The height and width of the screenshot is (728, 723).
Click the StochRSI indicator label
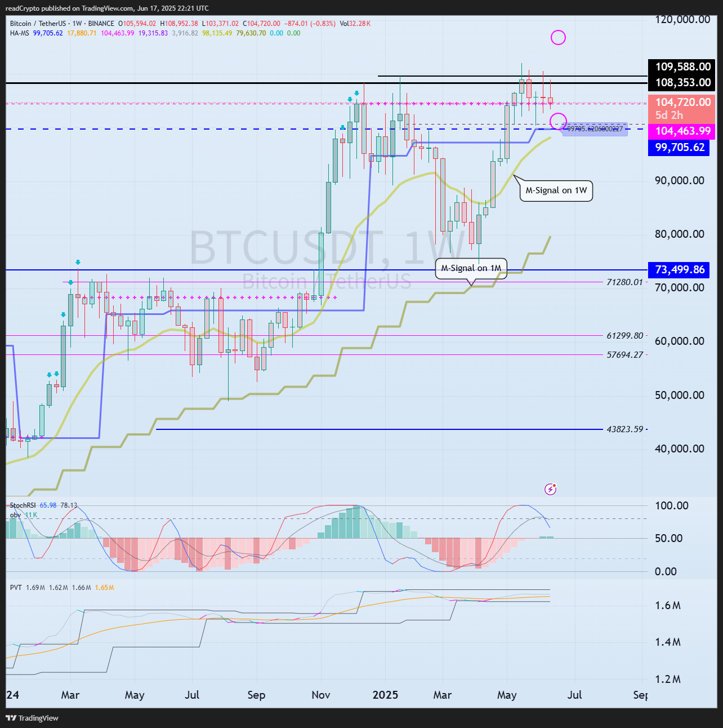[x=23, y=505]
